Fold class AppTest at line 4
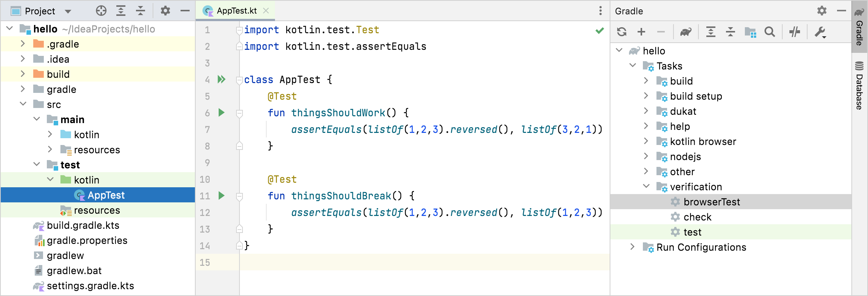This screenshot has width=868, height=296. pos(239,80)
